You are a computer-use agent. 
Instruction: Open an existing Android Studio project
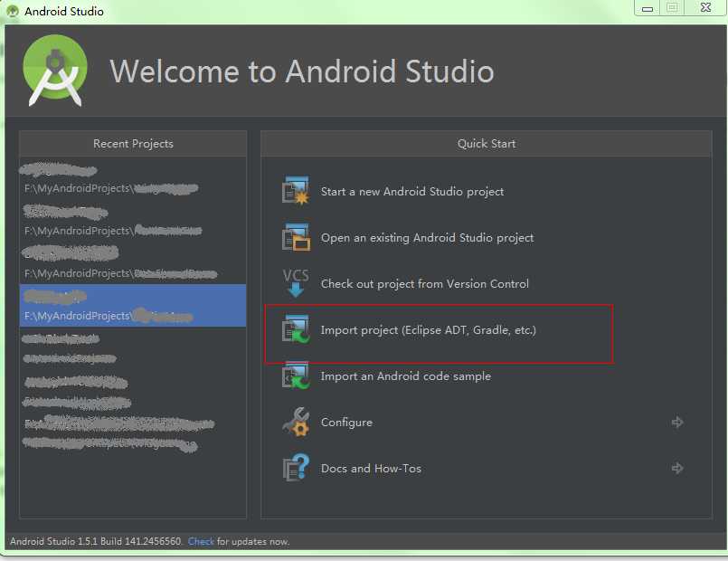point(427,237)
